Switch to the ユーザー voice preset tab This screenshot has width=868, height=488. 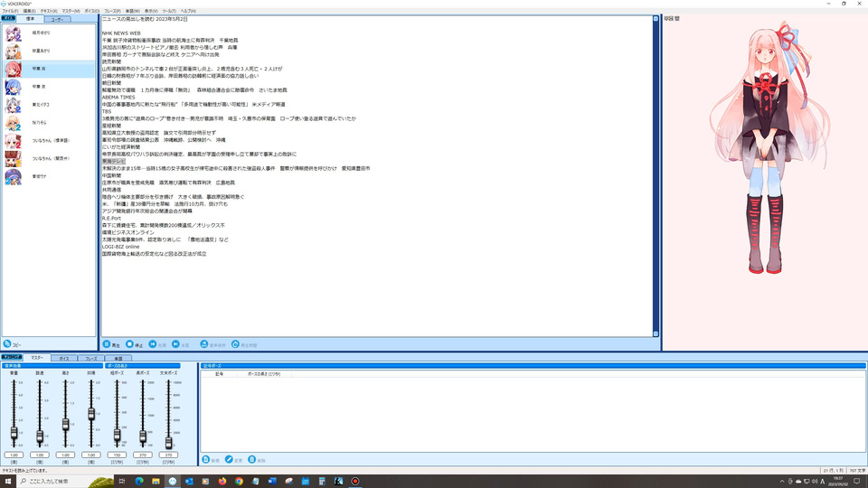tap(57, 19)
